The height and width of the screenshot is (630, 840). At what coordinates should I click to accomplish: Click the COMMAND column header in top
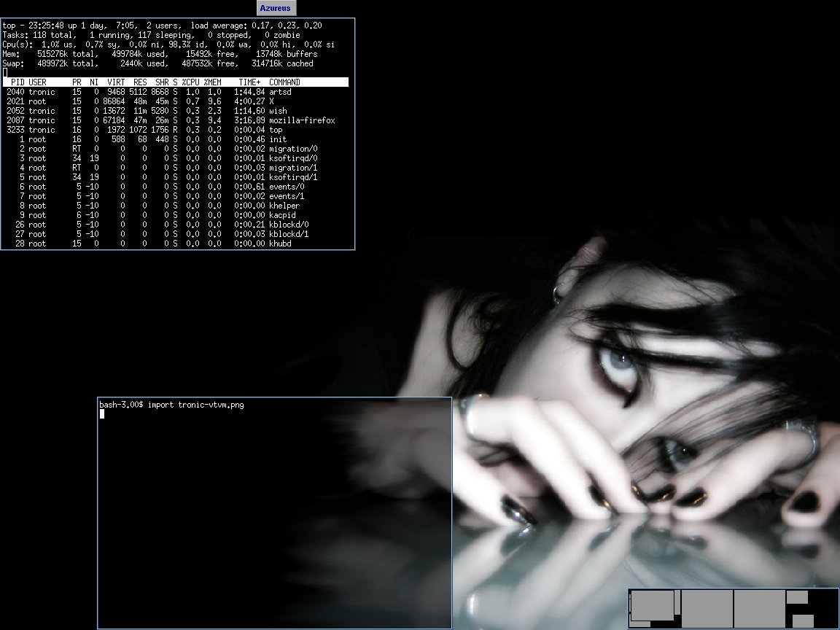[x=284, y=82]
